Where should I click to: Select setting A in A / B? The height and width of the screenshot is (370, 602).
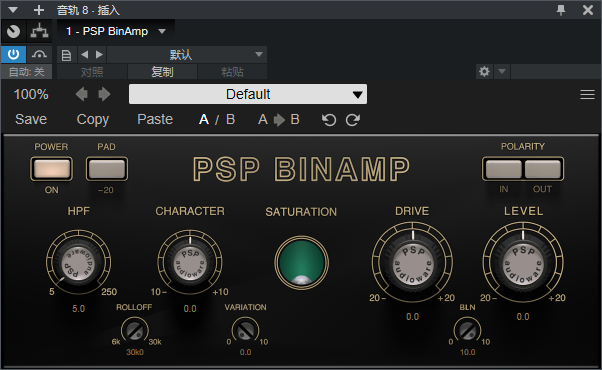[204, 120]
